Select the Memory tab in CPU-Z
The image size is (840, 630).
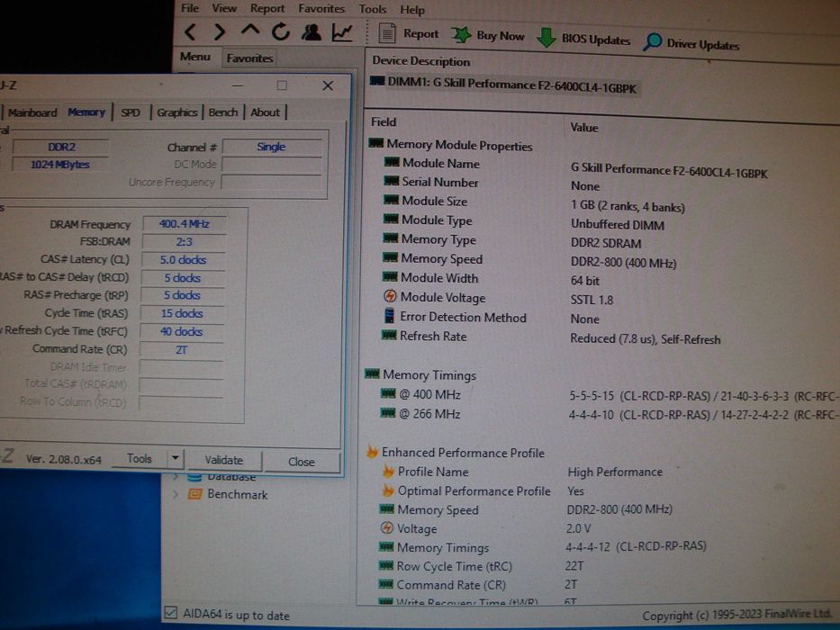(86, 112)
